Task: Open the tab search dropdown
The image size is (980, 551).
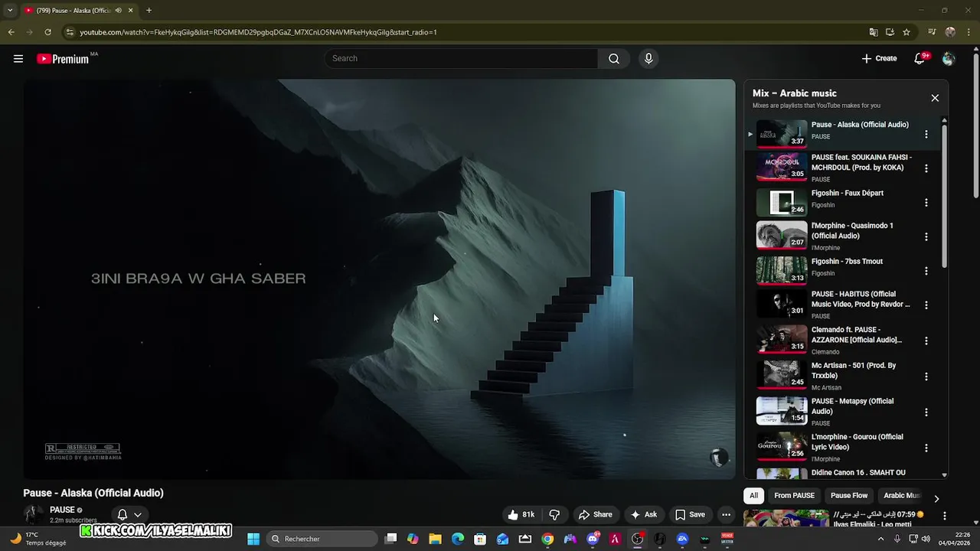Action: [x=10, y=10]
